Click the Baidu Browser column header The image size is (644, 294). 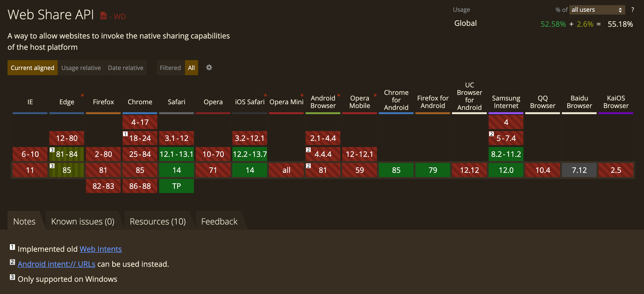click(579, 102)
